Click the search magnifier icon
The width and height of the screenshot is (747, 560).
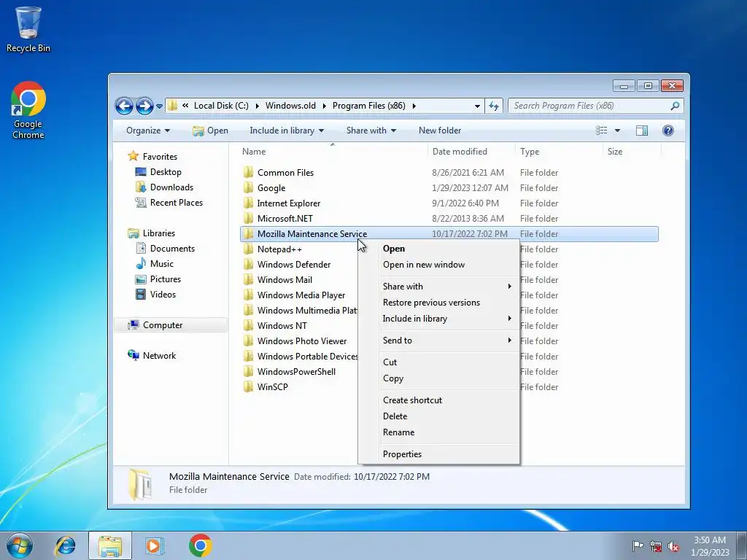pos(675,106)
